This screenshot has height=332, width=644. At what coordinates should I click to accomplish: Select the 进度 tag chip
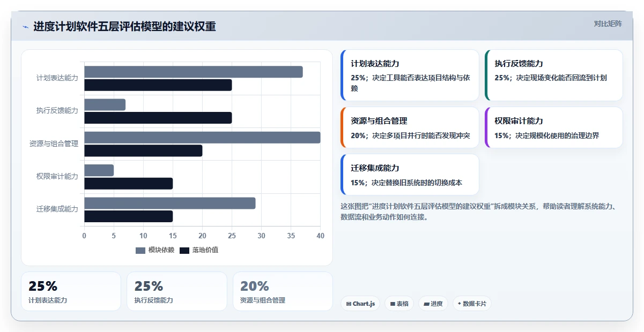point(433,304)
